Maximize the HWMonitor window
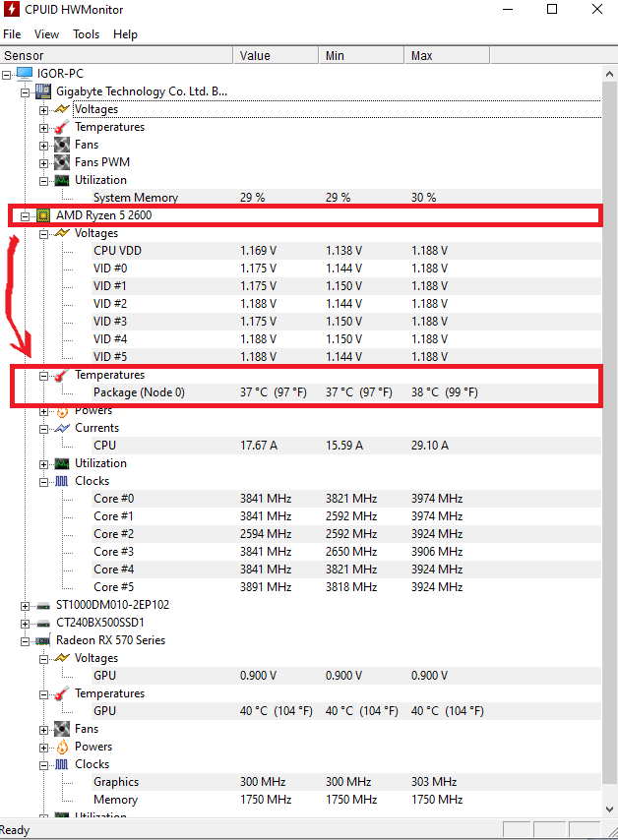Viewport: 618px width, 840px height. [552, 9]
